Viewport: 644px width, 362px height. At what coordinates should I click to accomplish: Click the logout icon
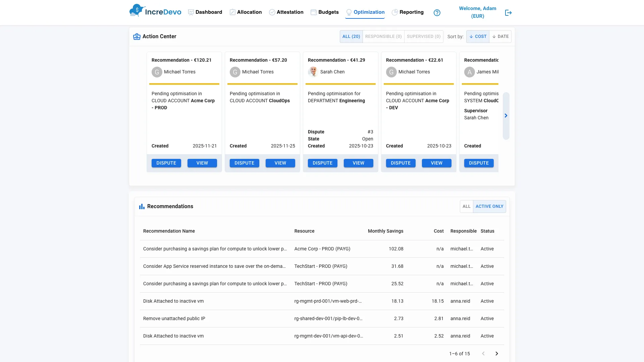point(508,12)
